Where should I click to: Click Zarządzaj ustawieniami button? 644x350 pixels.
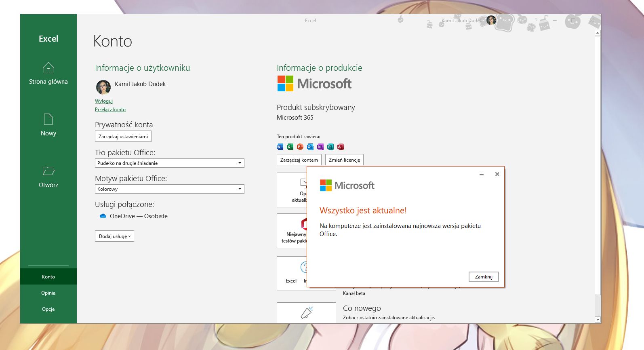pos(123,137)
